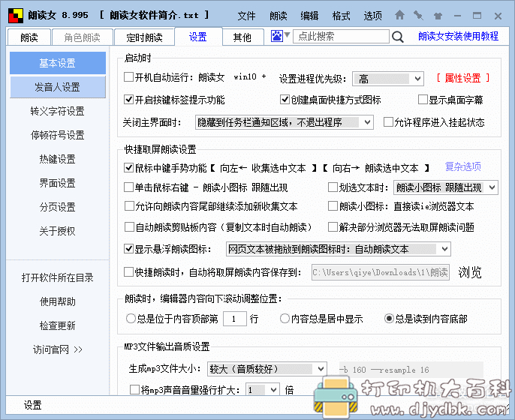This screenshot has width=515, height=420.
Task: Switch to the 定时朗读 tab
Action: pos(144,37)
